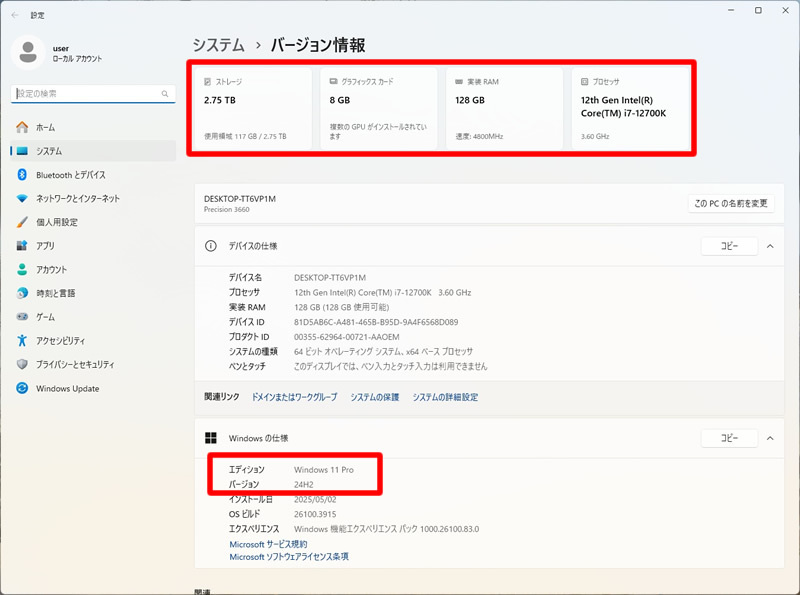Open Bluetooth とデバイス settings
The image size is (800, 595).
93,175
